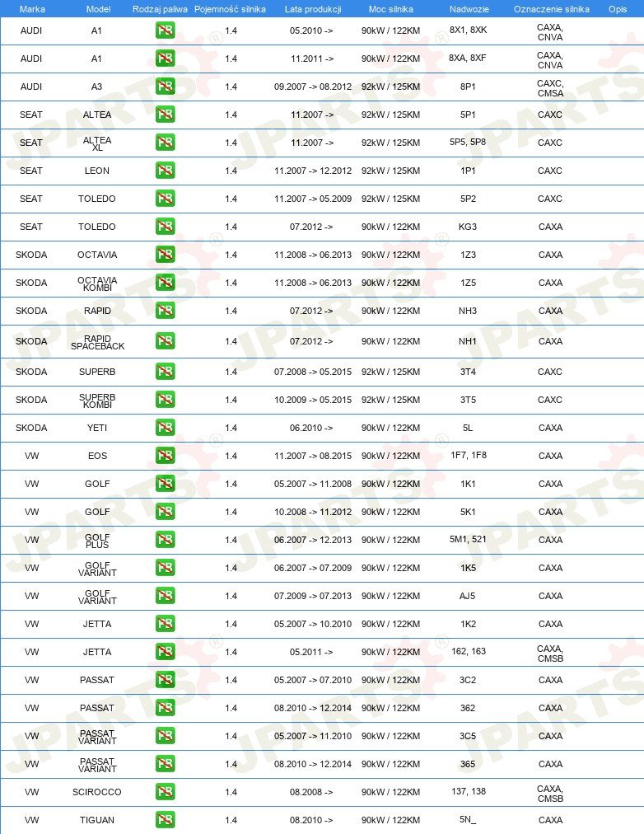Click the Pojemność silnika column header
The height and width of the screenshot is (834, 644).
coord(230,9)
